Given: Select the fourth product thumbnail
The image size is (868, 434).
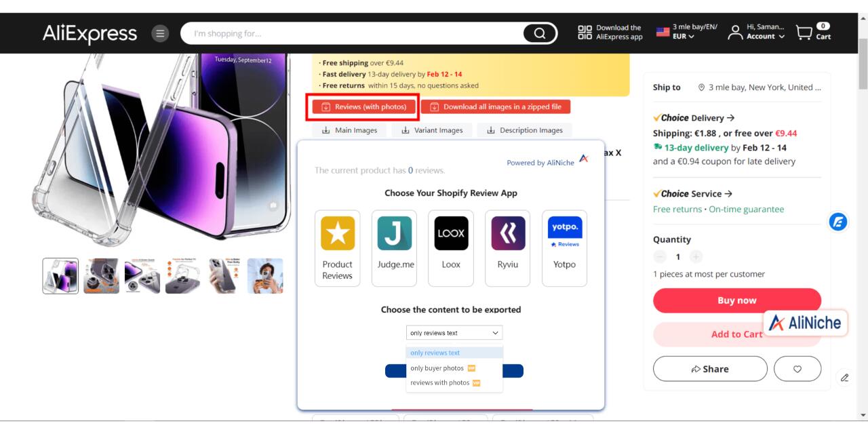Looking at the screenshot, I should (183, 276).
